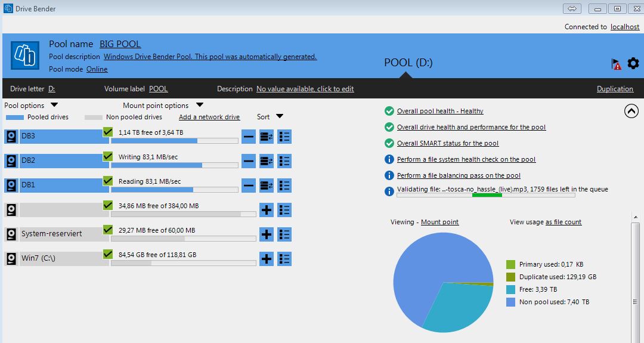Click the DB1 drive icon
The image size is (644, 343).
[x=11, y=186]
